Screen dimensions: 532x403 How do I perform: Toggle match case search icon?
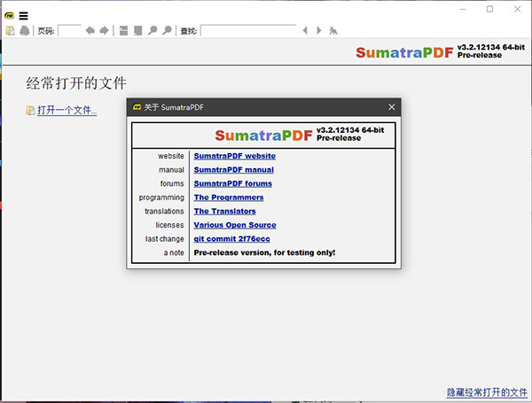333,31
